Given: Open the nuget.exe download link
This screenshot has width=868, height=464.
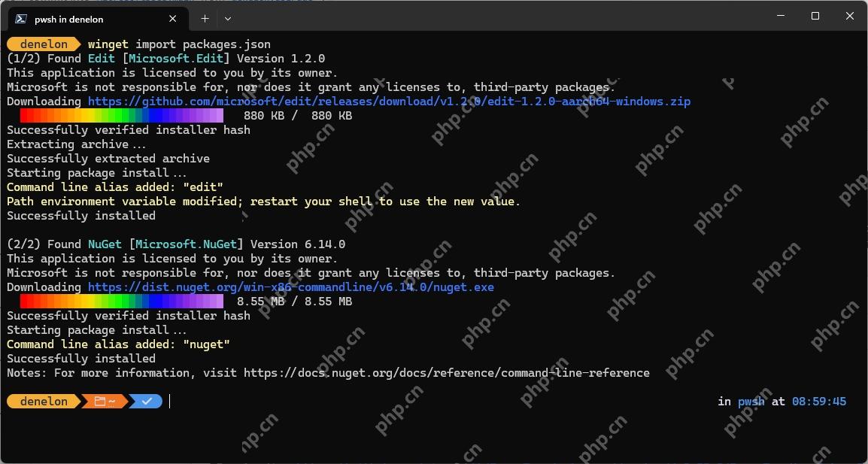Looking at the screenshot, I should 291,287.
